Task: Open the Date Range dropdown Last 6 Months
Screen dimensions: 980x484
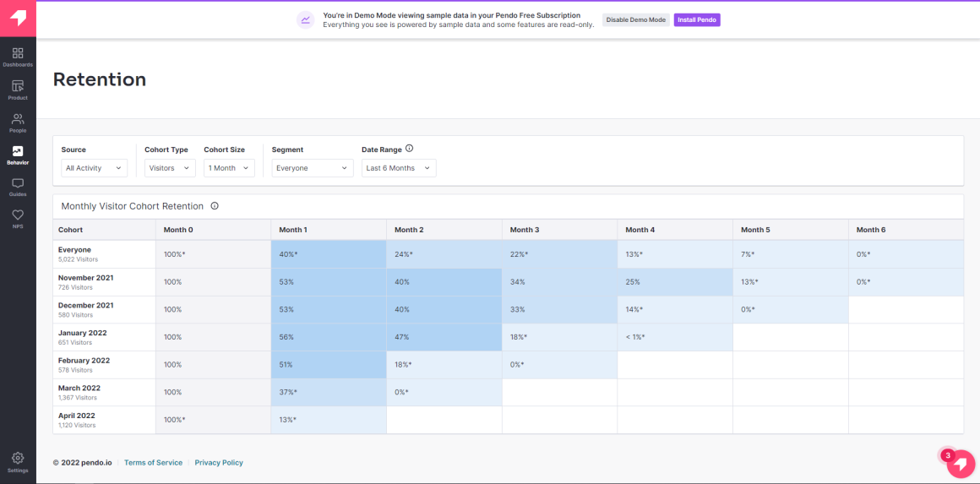Action: (x=399, y=168)
